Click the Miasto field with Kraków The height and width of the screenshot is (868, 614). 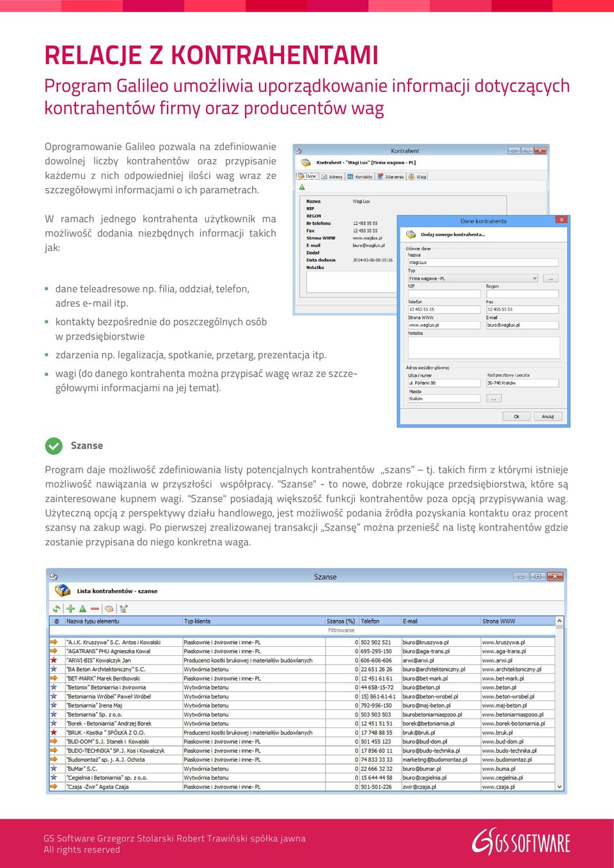pos(444,398)
